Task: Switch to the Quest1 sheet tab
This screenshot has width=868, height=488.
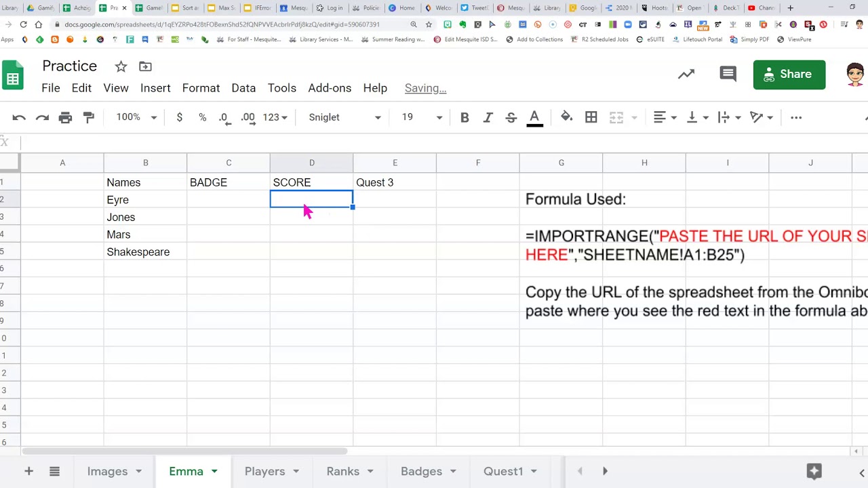Action: click(503, 471)
